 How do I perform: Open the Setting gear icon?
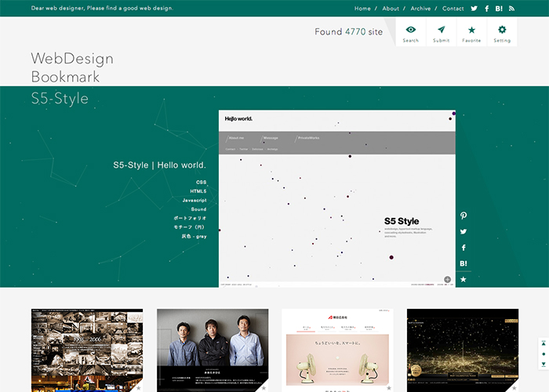pos(502,33)
